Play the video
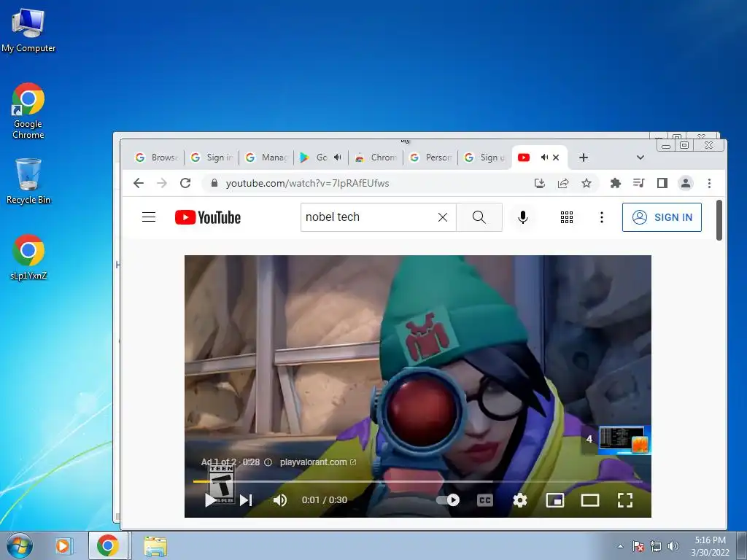Image resolution: width=747 pixels, height=560 pixels. [210, 500]
